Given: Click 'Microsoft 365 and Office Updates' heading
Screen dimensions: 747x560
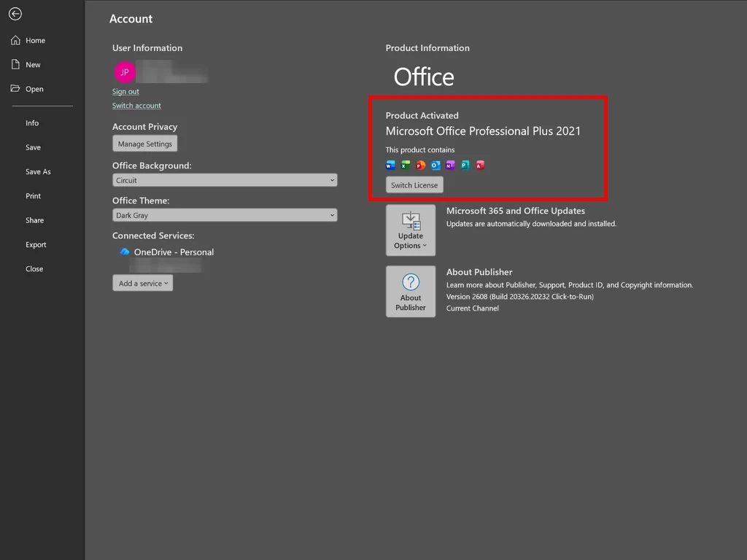Looking at the screenshot, I should tap(516, 211).
